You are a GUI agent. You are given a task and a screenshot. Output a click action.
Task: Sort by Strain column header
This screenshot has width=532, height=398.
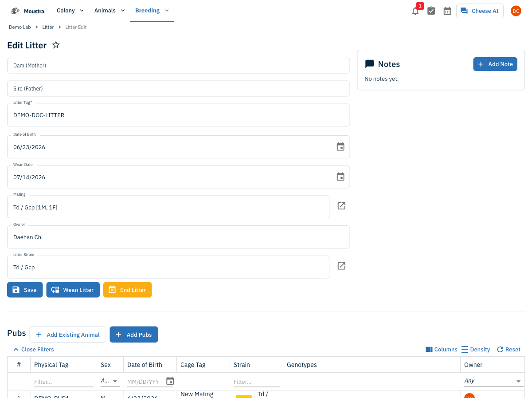pyautogui.click(x=256, y=365)
